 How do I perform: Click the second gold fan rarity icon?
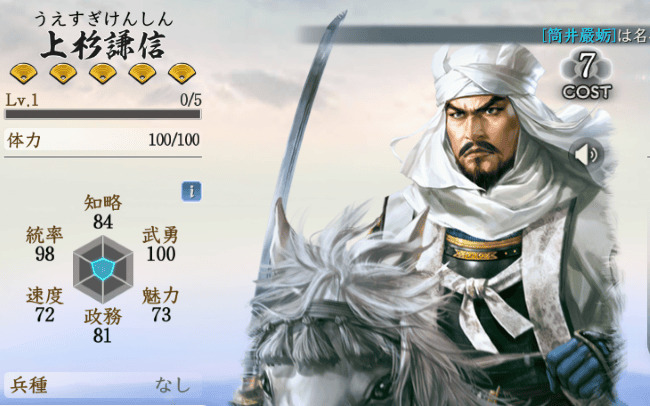63,73
